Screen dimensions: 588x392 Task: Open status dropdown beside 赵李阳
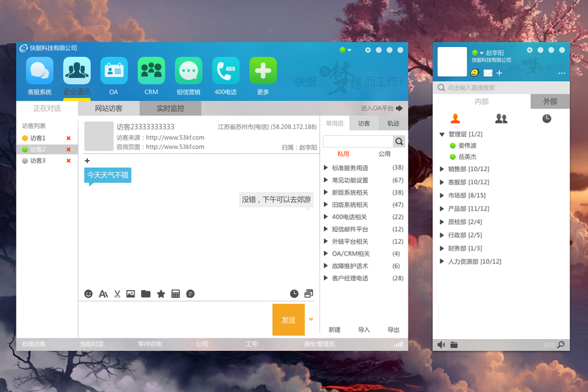[x=482, y=53]
